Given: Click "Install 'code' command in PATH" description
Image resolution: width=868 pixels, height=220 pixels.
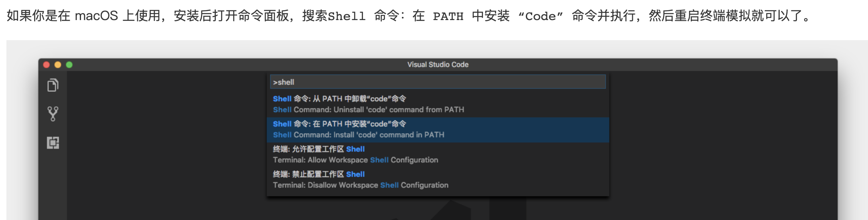Looking at the screenshot, I should (369, 135).
